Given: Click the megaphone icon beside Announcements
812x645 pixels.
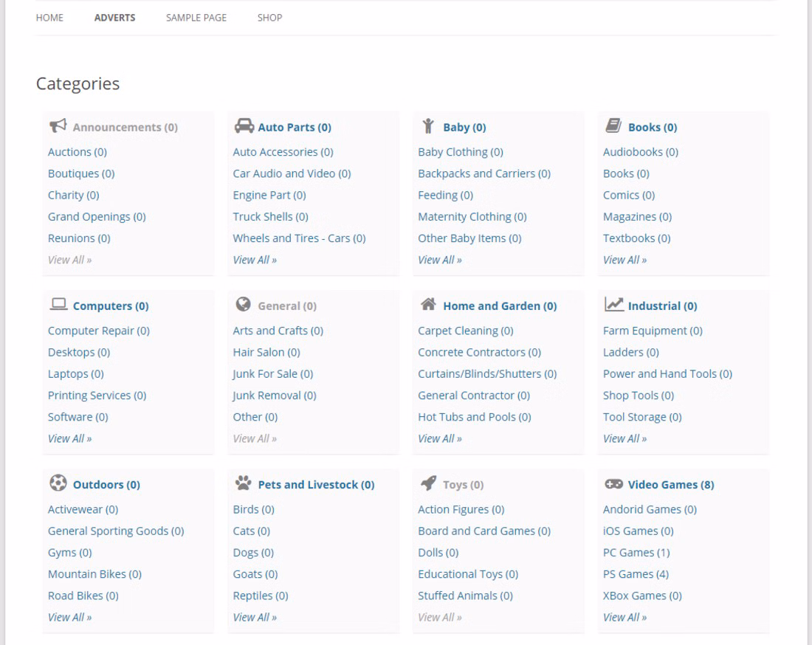Looking at the screenshot, I should click(x=58, y=126).
